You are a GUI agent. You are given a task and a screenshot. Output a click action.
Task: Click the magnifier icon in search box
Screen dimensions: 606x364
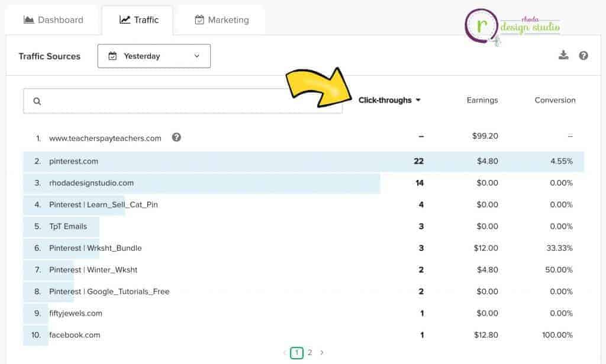(x=37, y=101)
